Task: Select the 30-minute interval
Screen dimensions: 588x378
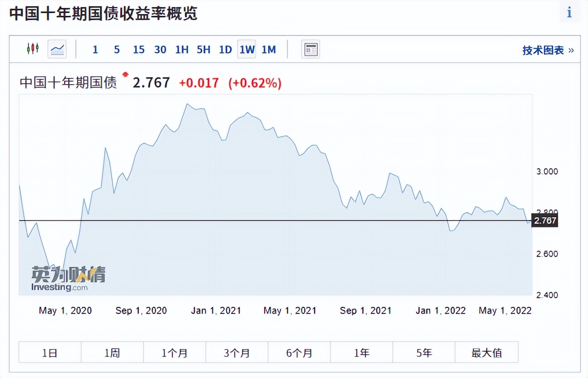Action: coord(160,50)
